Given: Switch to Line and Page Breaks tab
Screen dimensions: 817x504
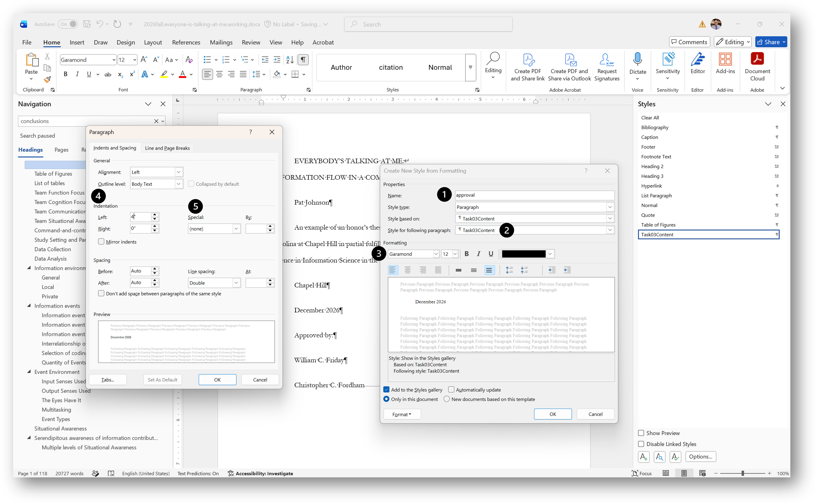Looking at the screenshot, I should (x=167, y=148).
